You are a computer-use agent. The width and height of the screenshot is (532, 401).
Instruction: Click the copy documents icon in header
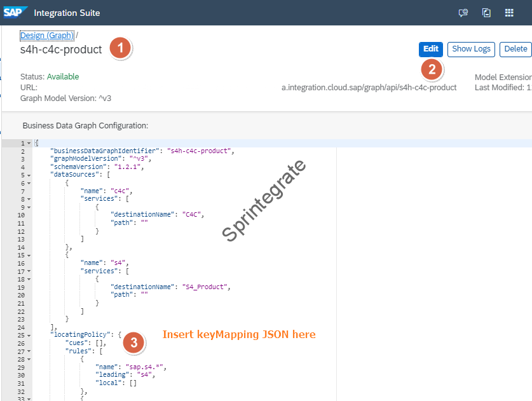(486, 13)
